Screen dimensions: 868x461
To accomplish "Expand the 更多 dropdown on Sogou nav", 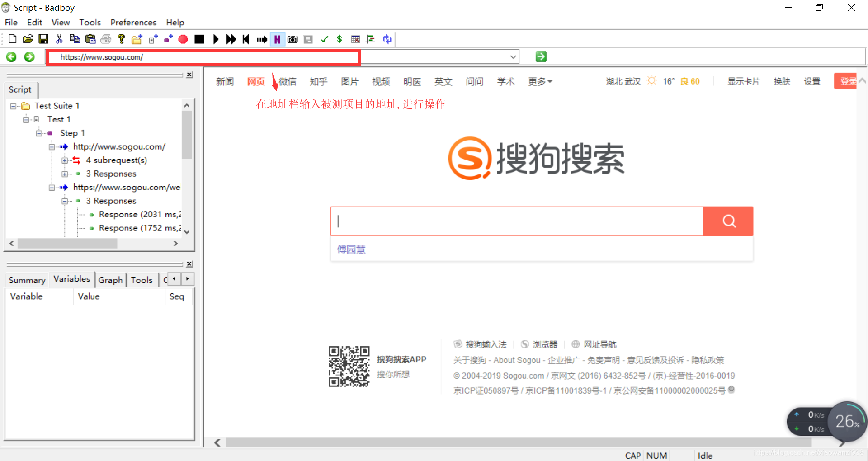I will (x=540, y=81).
